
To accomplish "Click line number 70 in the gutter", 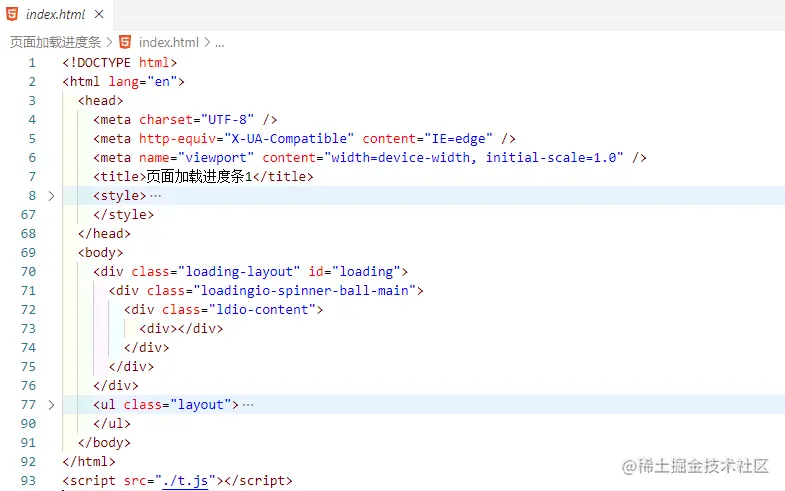I will tap(29, 272).
